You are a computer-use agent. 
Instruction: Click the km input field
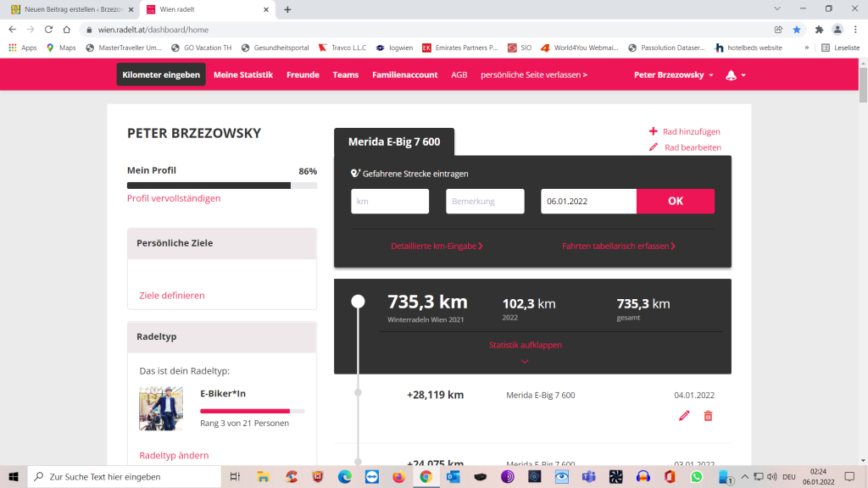[x=390, y=201]
